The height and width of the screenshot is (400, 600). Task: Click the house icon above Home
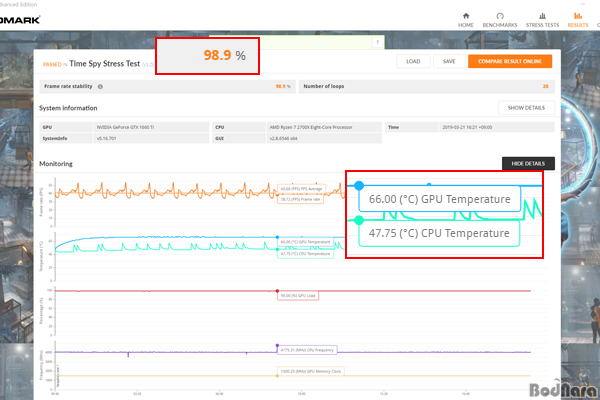[466, 16]
